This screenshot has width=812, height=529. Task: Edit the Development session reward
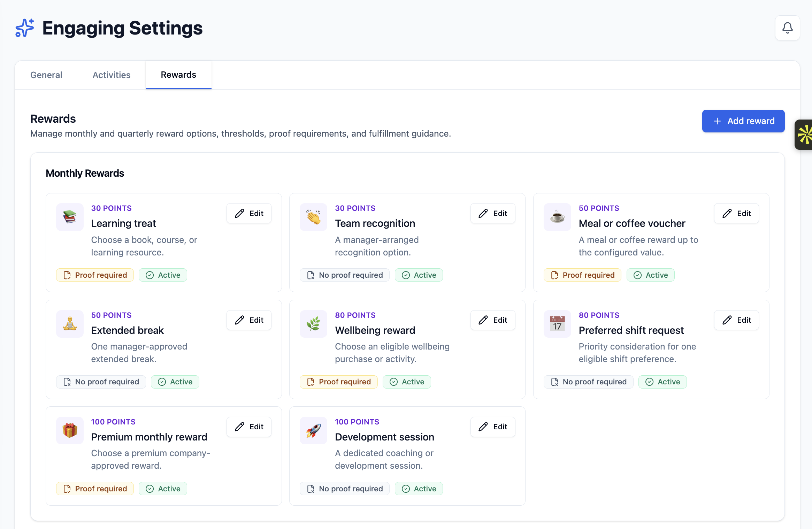[493, 427]
